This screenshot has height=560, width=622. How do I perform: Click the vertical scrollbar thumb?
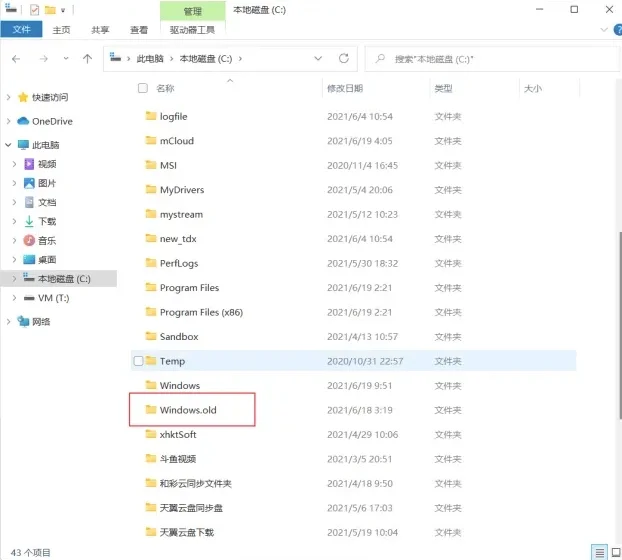[620, 325]
